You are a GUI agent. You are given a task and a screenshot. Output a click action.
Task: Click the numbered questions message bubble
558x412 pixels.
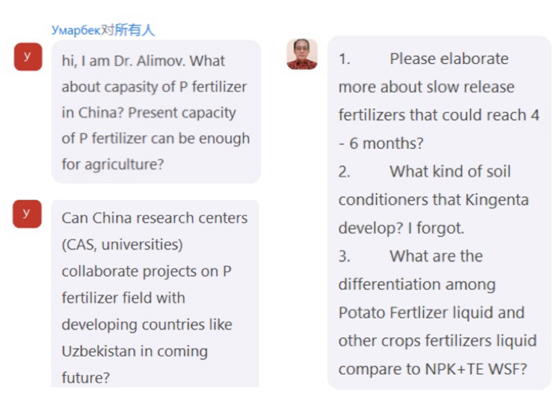439,213
